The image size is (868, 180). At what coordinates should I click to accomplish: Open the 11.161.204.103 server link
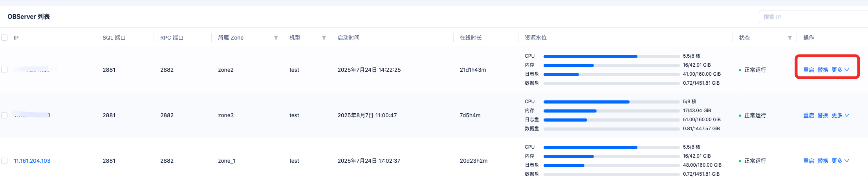[32, 161]
